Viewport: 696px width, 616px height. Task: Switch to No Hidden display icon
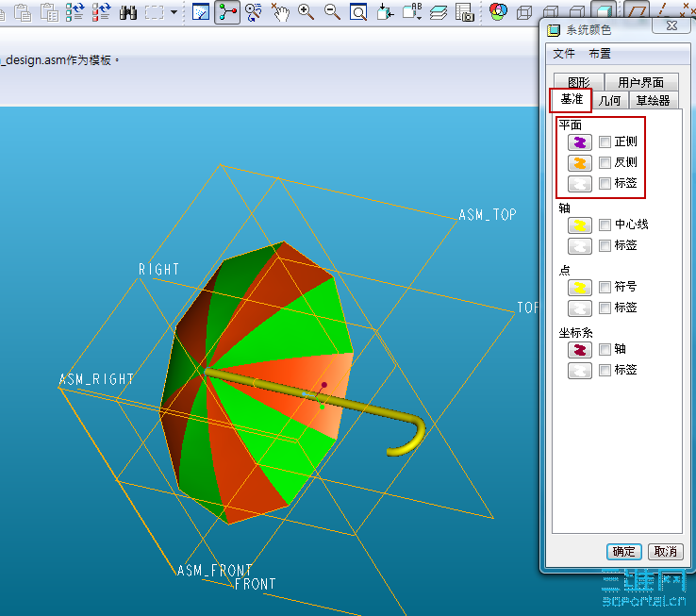point(576,12)
